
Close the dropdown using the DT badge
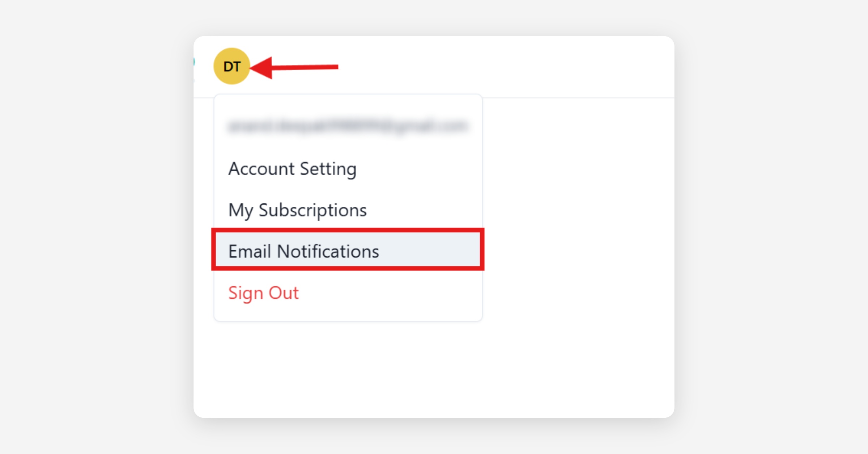point(232,66)
